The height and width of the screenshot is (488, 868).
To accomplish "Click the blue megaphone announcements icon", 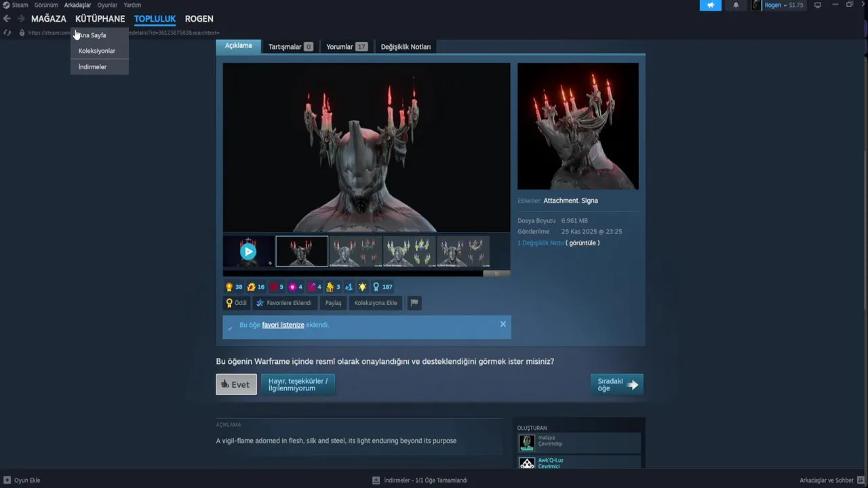I will (x=711, y=5).
